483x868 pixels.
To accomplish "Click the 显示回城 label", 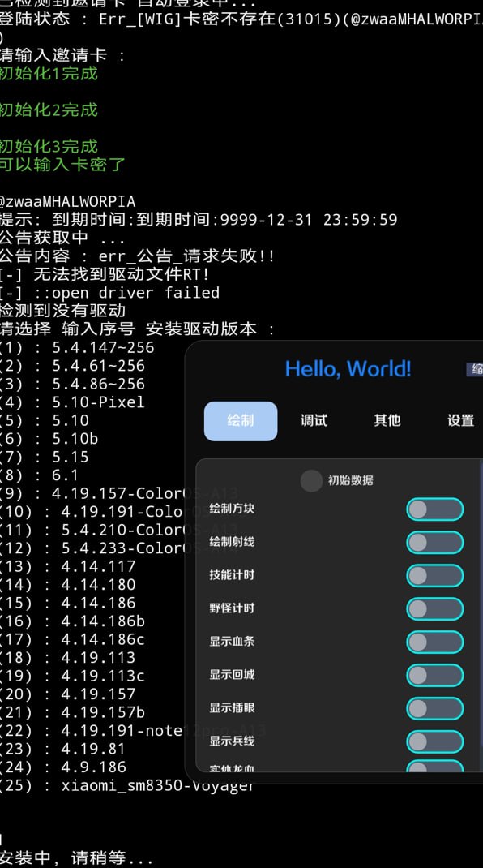I will pyautogui.click(x=232, y=674).
